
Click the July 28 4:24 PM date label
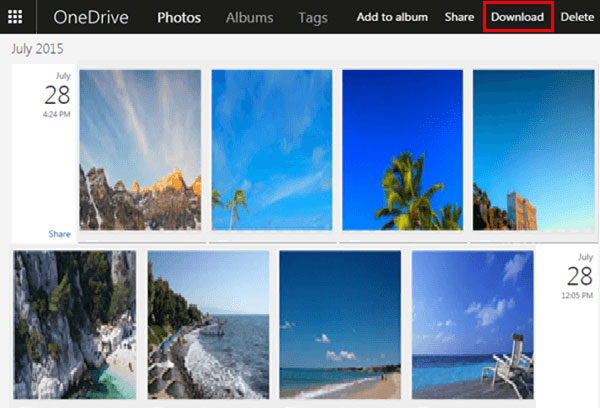[x=57, y=95]
